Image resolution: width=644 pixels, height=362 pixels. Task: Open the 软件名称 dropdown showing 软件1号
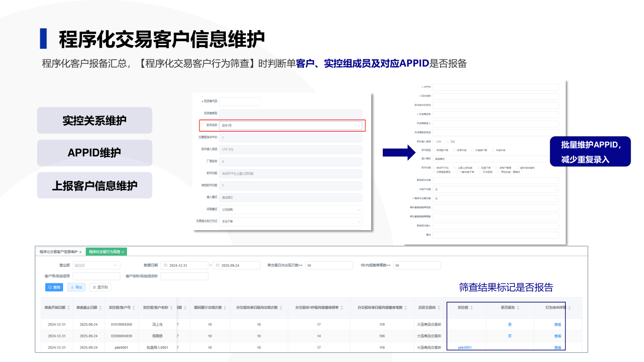pos(291,126)
